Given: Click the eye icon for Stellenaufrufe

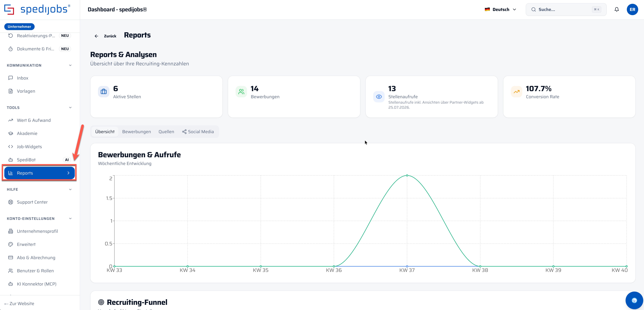Looking at the screenshot, I should 379,97.
